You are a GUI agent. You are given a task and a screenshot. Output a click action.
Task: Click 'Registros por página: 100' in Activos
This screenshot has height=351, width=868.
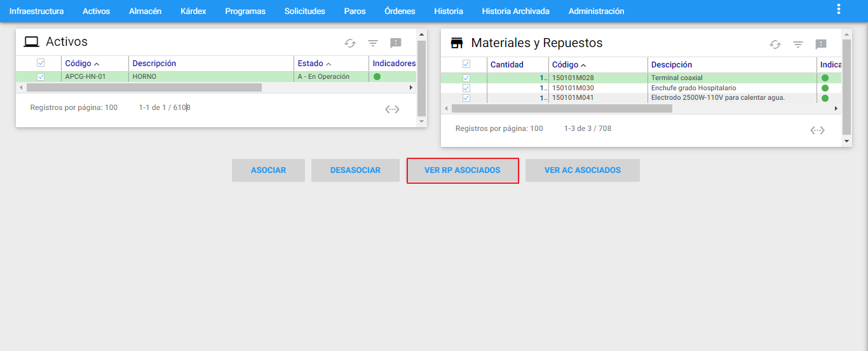tap(74, 107)
